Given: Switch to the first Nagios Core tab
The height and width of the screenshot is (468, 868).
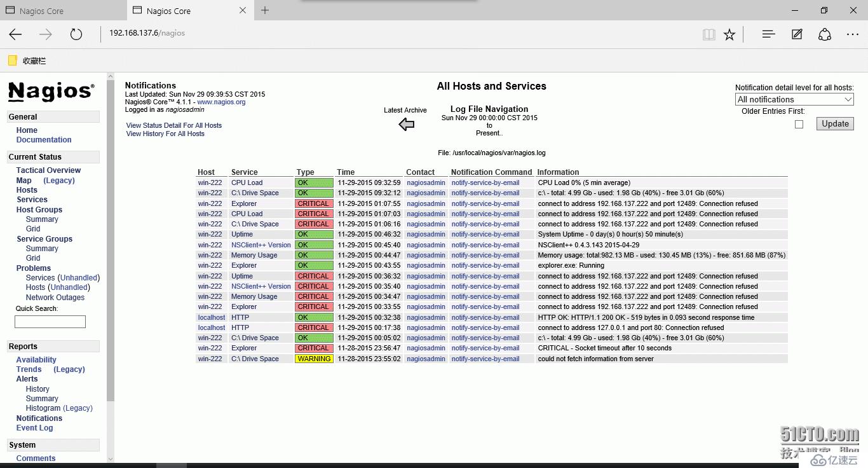Looking at the screenshot, I should tap(64, 11).
